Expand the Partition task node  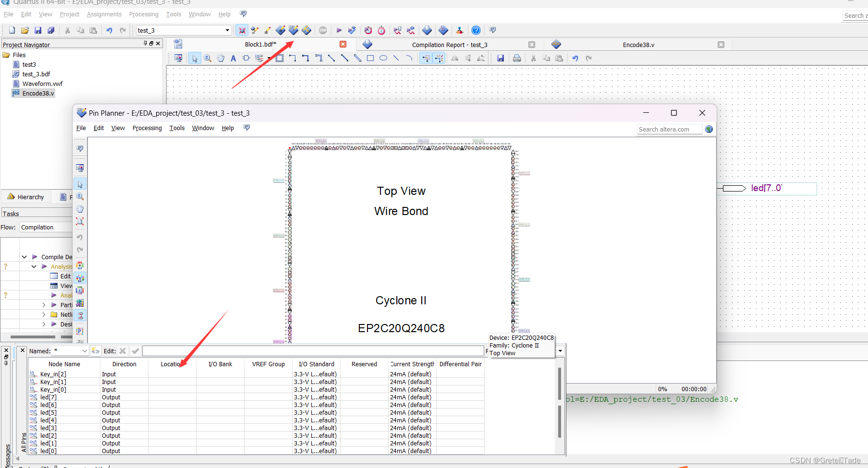[x=44, y=305]
